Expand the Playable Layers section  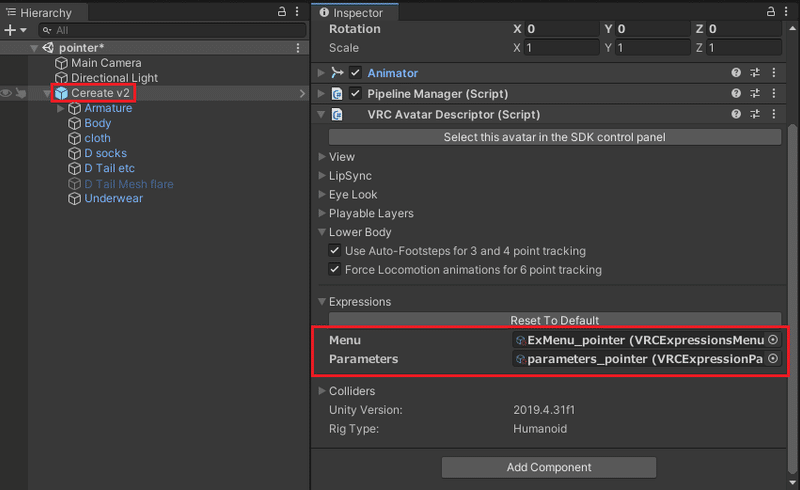tap(322, 213)
